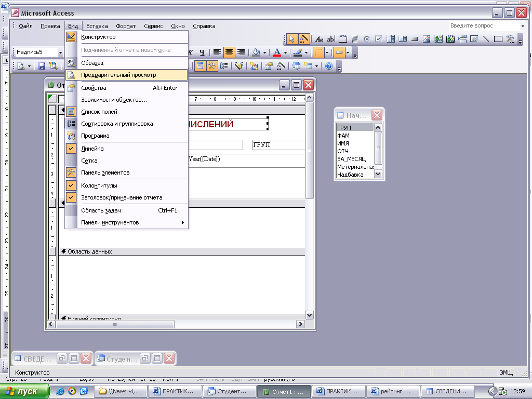Select the Toggle Button tool

(x=355, y=39)
